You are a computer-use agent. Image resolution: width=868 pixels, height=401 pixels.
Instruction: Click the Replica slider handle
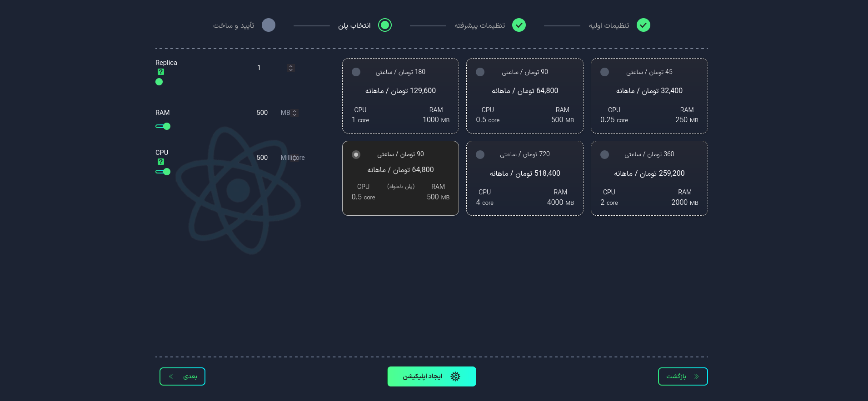(x=159, y=82)
